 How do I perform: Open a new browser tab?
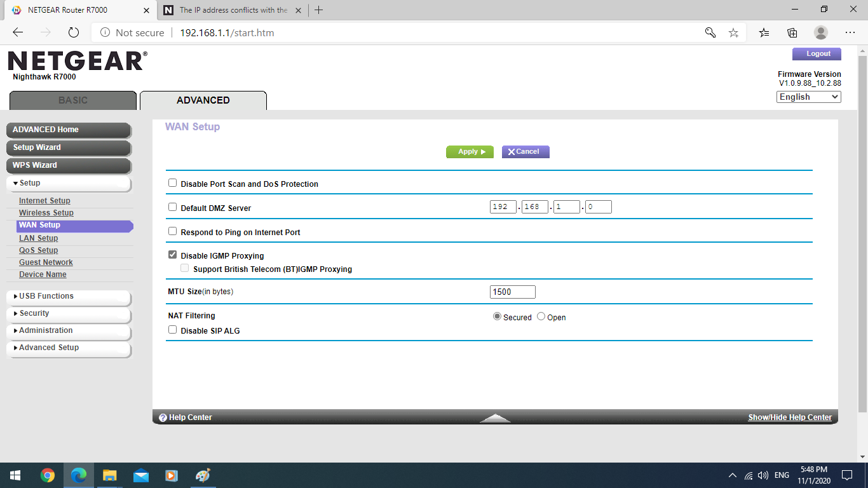coord(319,10)
